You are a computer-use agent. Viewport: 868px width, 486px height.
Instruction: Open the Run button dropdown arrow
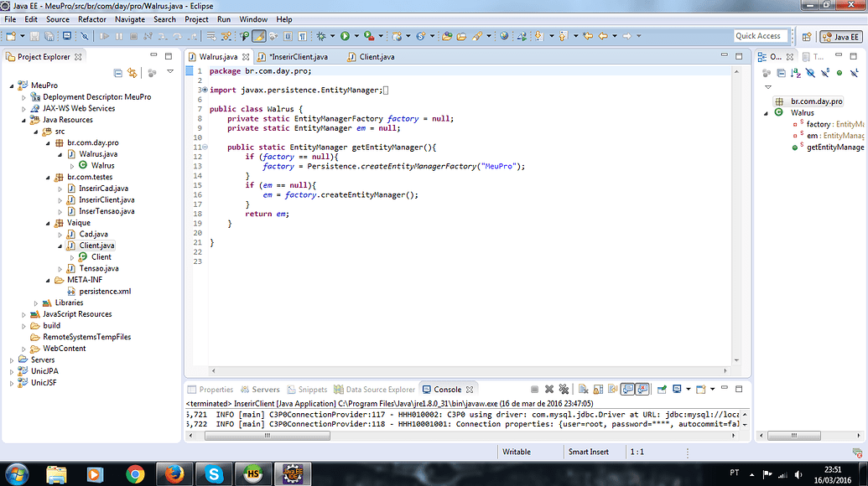355,36
